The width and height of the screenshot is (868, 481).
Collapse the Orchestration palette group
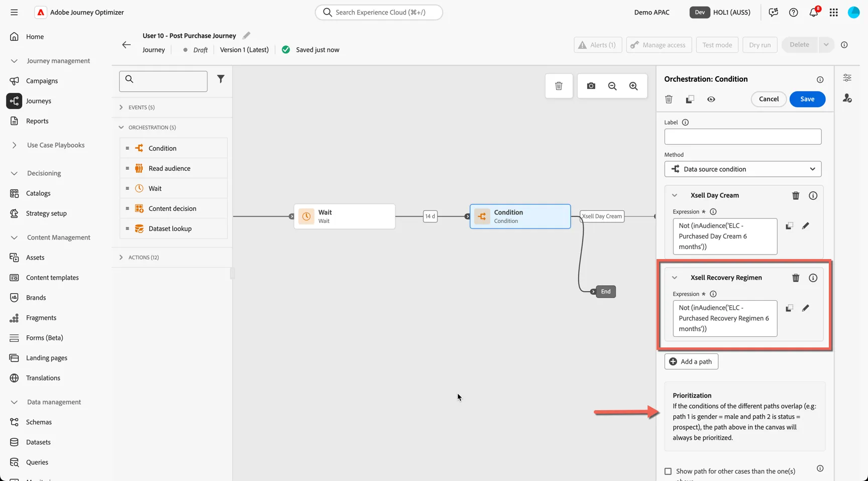click(121, 128)
